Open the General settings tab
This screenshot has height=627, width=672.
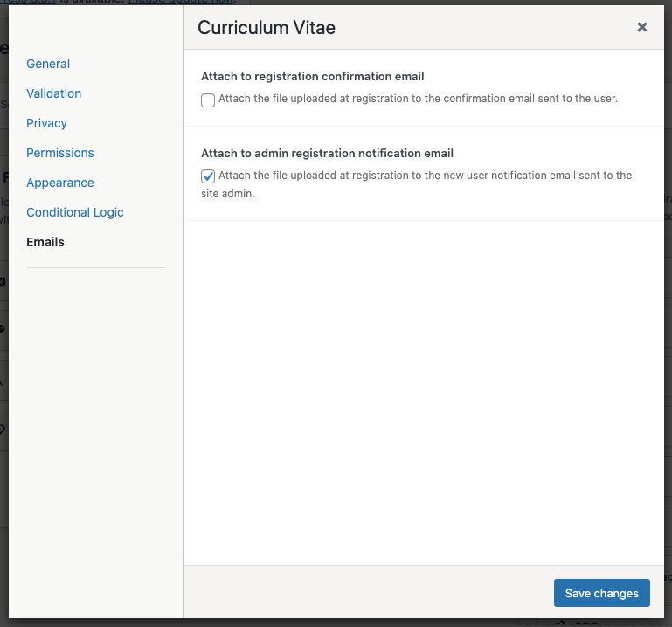48,64
